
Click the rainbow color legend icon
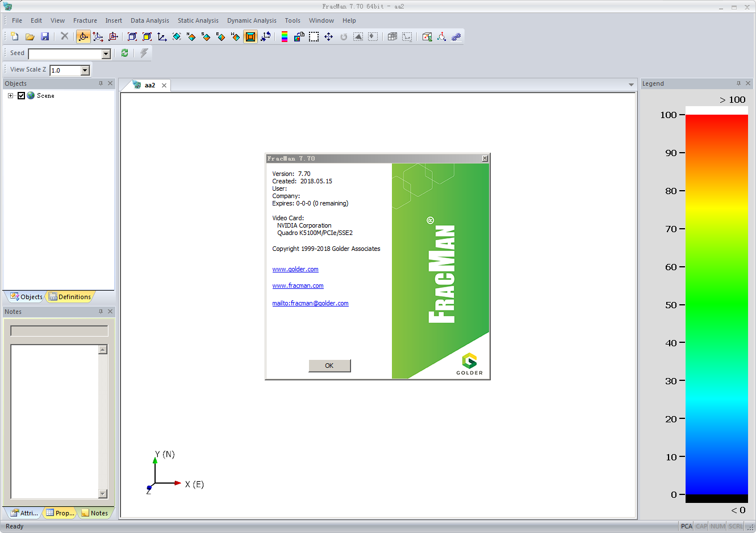[x=285, y=36]
